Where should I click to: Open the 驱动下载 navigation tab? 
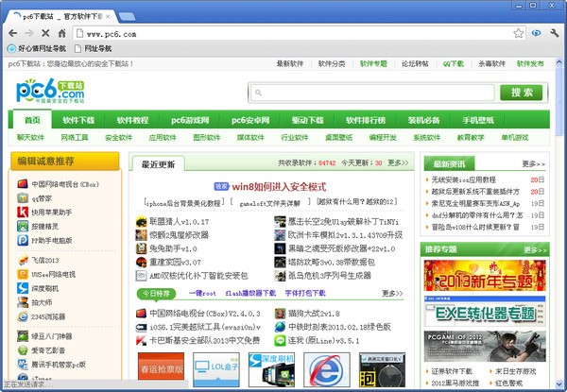(x=308, y=120)
